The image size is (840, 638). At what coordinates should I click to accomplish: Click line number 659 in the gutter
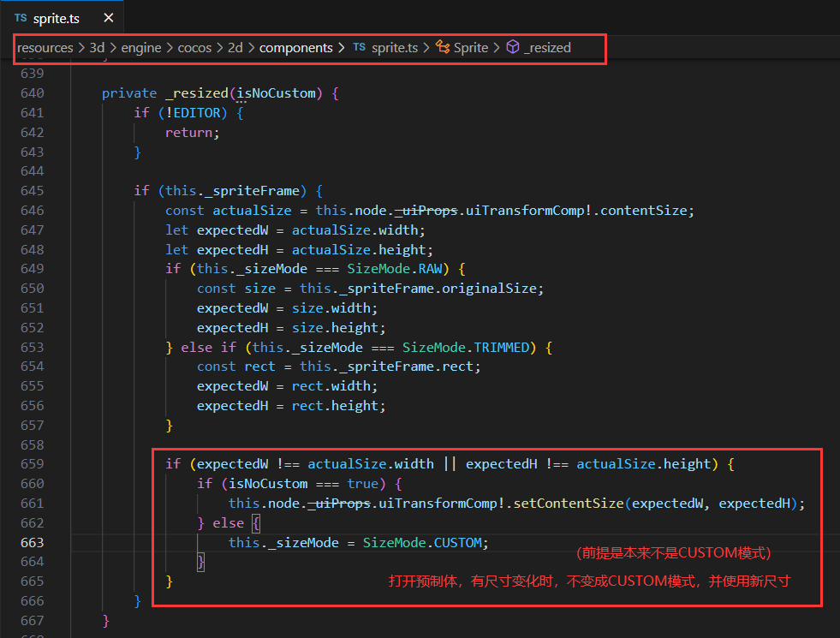pyautogui.click(x=33, y=464)
